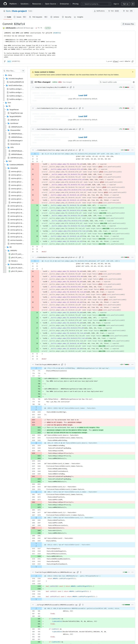Copy path of wmma-w32-gfx10-err.cl diff
This screenshot has width=138, height=644.
tap(80, 150)
